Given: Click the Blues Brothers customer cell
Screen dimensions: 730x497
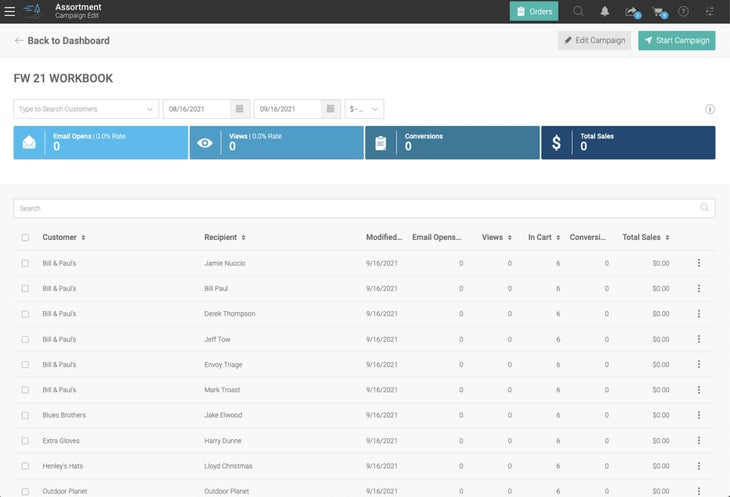Looking at the screenshot, I should 64,415.
